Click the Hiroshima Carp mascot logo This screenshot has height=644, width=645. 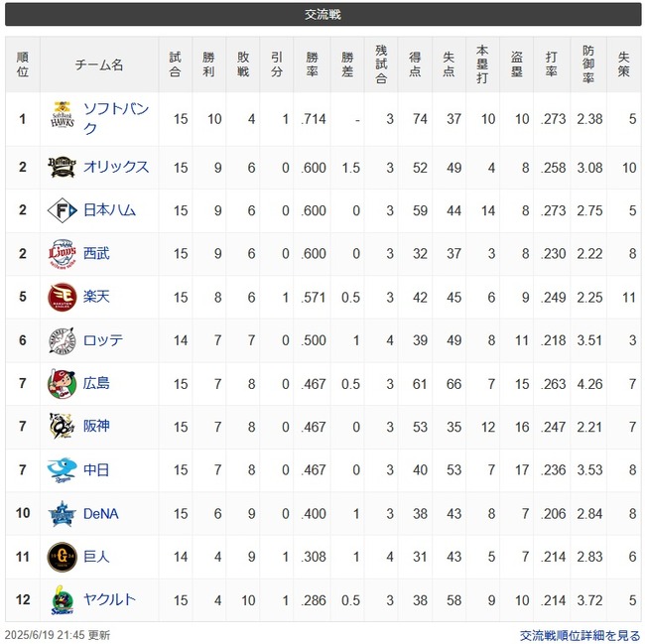point(62,384)
